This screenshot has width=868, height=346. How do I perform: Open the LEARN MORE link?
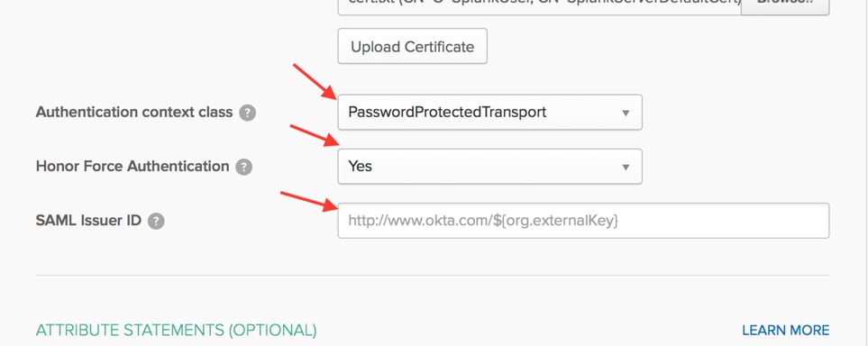pos(785,331)
